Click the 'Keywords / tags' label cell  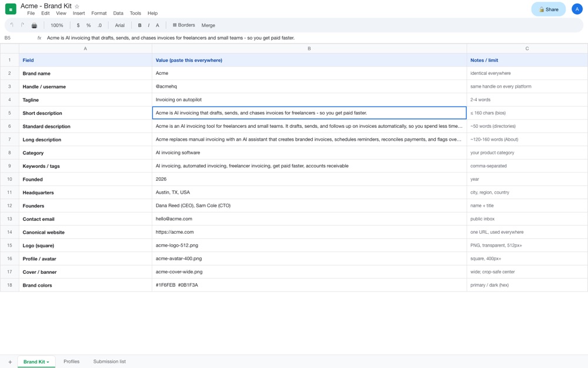click(85, 166)
